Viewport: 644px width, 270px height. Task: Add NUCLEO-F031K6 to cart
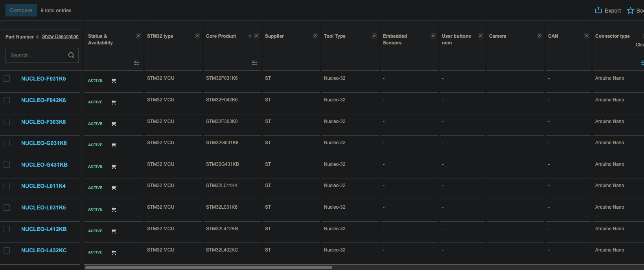(x=114, y=81)
